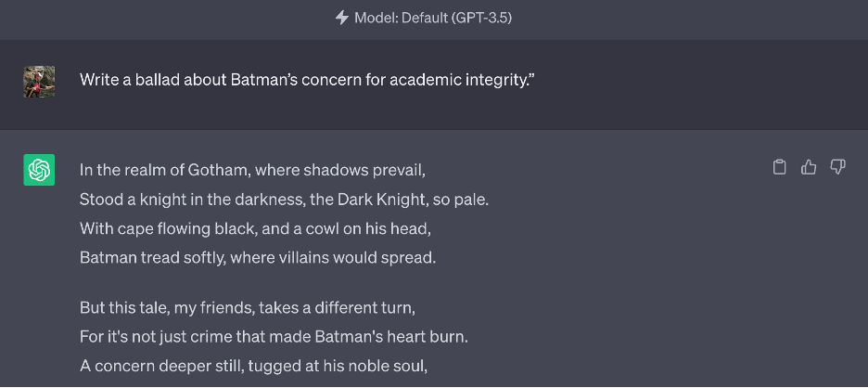Click the user prompt about Batman's ballad
This screenshot has height=388, width=868.
coord(308,80)
